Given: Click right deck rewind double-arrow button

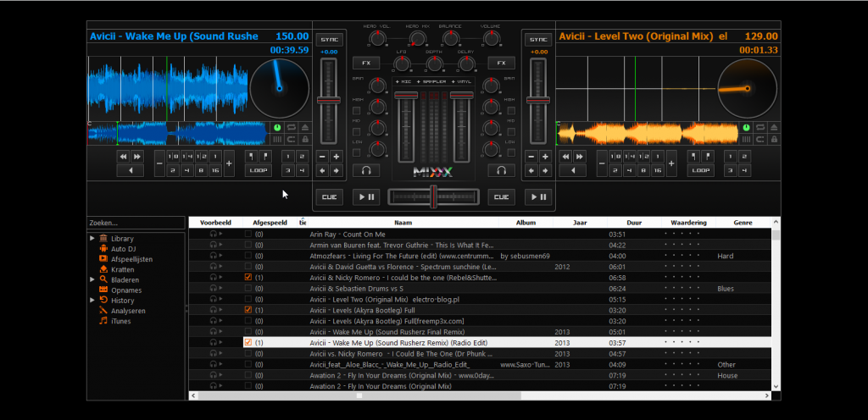Looking at the screenshot, I should [x=565, y=157].
